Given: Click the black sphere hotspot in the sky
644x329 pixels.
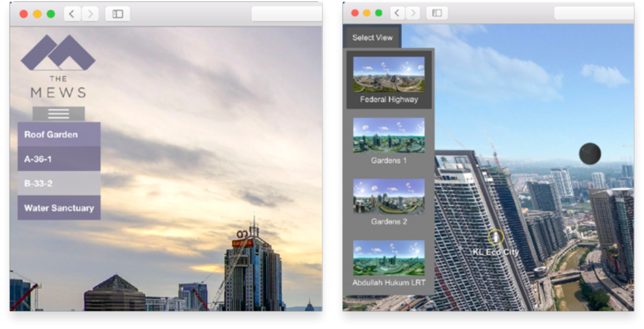Looking at the screenshot, I should tap(589, 154).
